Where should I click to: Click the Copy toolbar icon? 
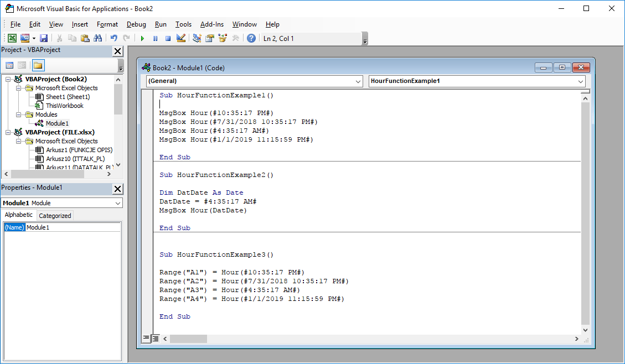(x=72, y=38)
